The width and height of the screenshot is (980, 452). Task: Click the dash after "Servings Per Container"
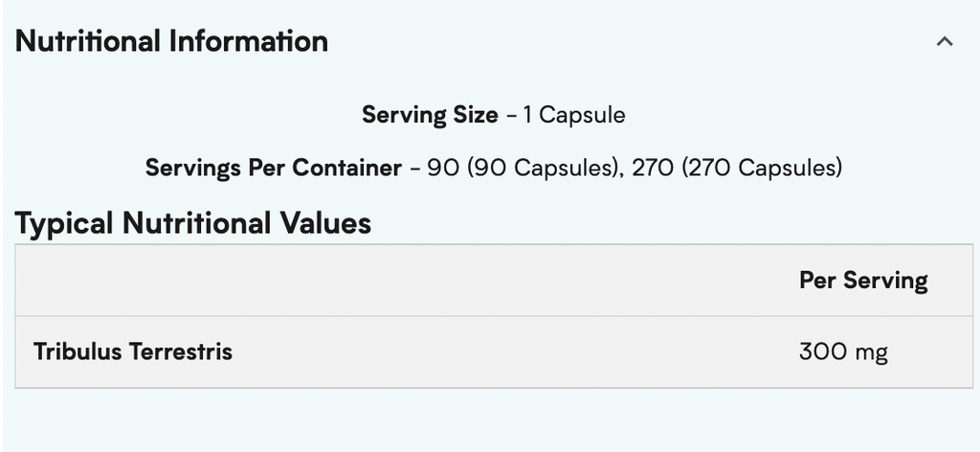click(x=414, y=169)
